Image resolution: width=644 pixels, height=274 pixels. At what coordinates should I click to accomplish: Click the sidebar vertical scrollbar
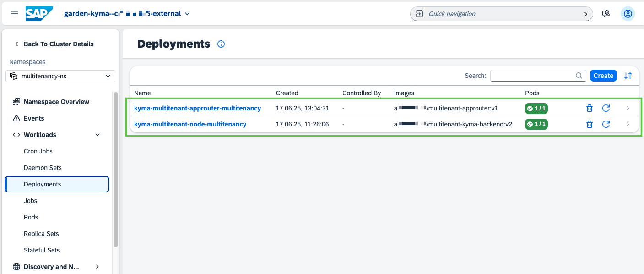[116, 170]
